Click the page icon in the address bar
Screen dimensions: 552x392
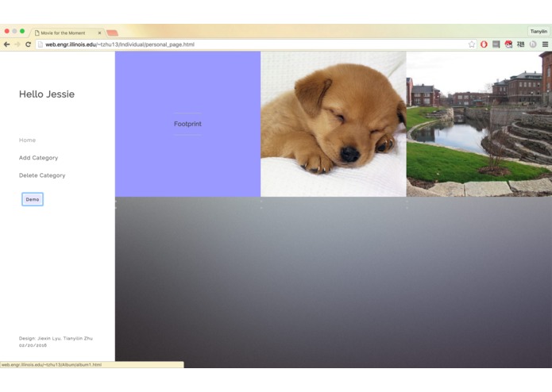coord(41,44)
